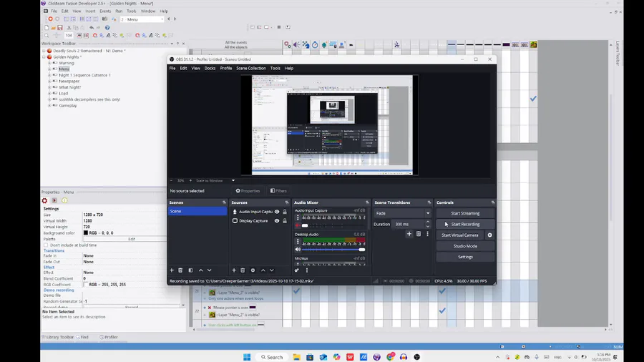Open source properties gear in Sources dock
644x362 pixels.
(x=253, y=270)
